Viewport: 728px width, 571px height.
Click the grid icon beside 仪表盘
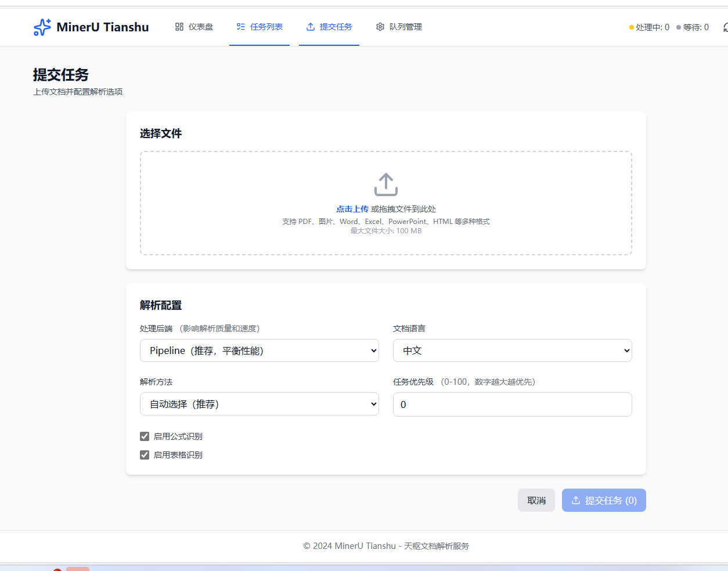[x=179, y=27]
